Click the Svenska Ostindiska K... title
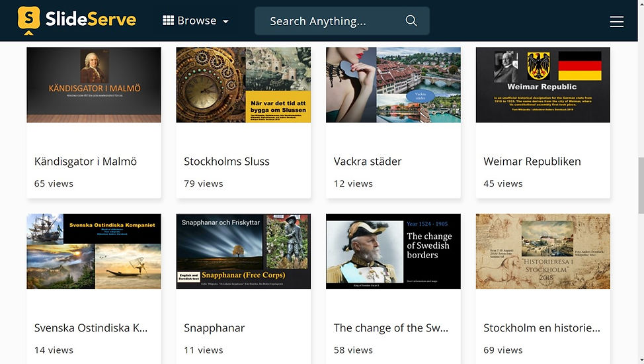Image resolution: width=644 pixels, height=364 pixels. (x=91, y=328)
